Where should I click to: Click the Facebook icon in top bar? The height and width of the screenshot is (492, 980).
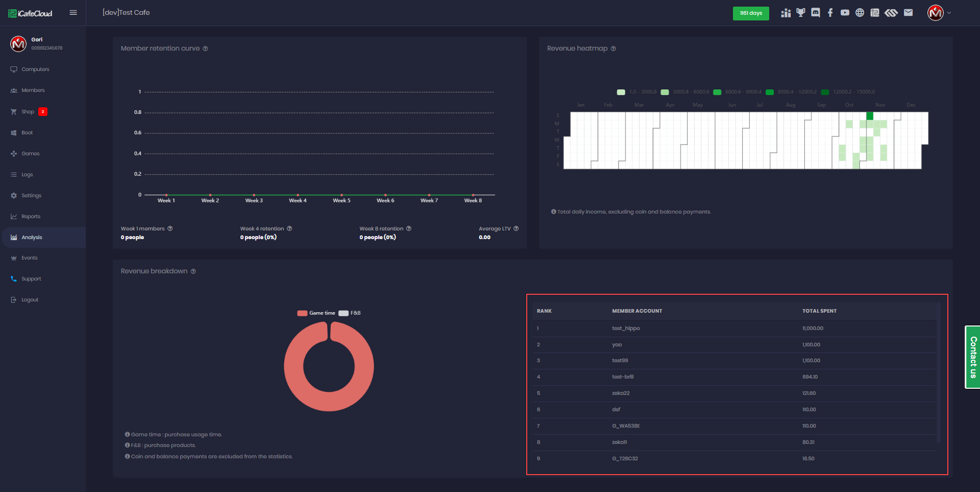830,13
